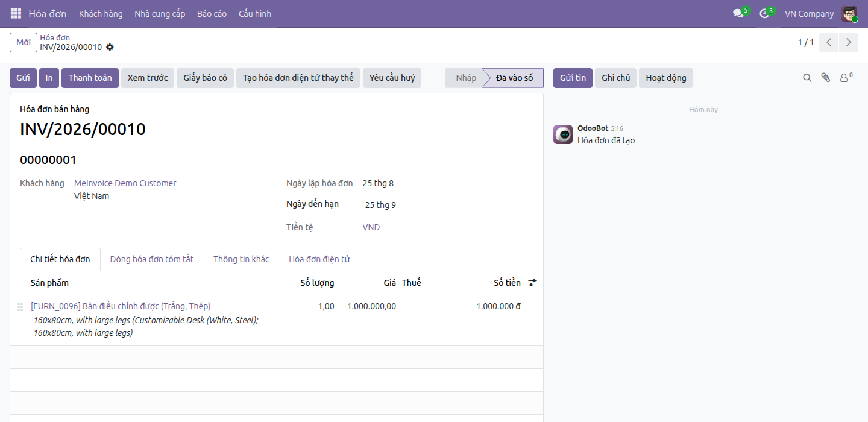Select the Đã vào sổ status stage
This screenshot has height=422, width=868.
[x=514, y=78]
